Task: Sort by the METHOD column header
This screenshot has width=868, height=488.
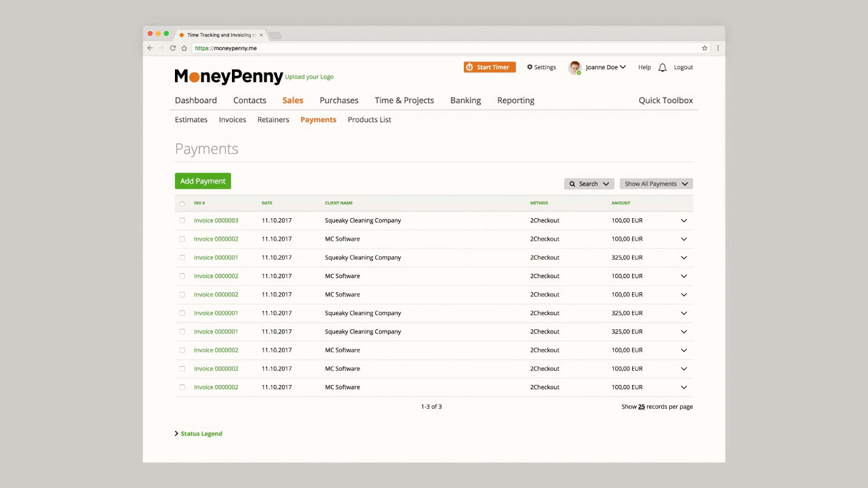Action: [x=539, y=203]
